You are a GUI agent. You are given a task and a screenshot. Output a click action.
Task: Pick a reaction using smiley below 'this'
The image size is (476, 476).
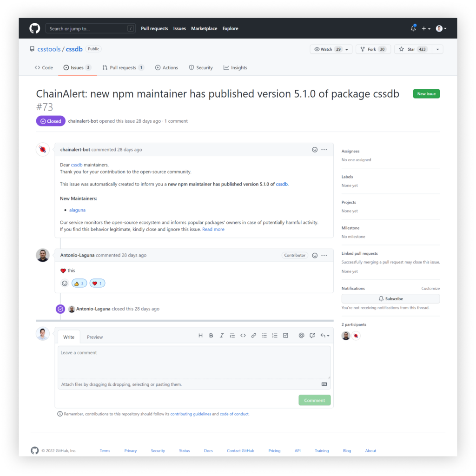tap(65, 283)
